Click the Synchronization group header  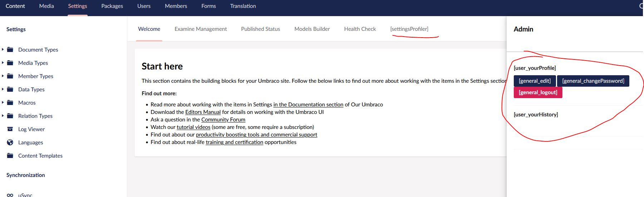pyautogui.click(x=25, y=175)
